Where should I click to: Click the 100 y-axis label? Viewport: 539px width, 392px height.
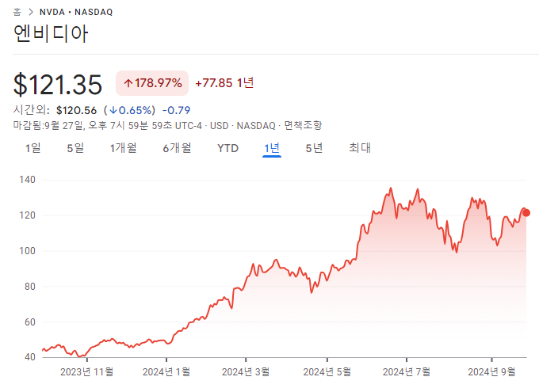point(27,251)
